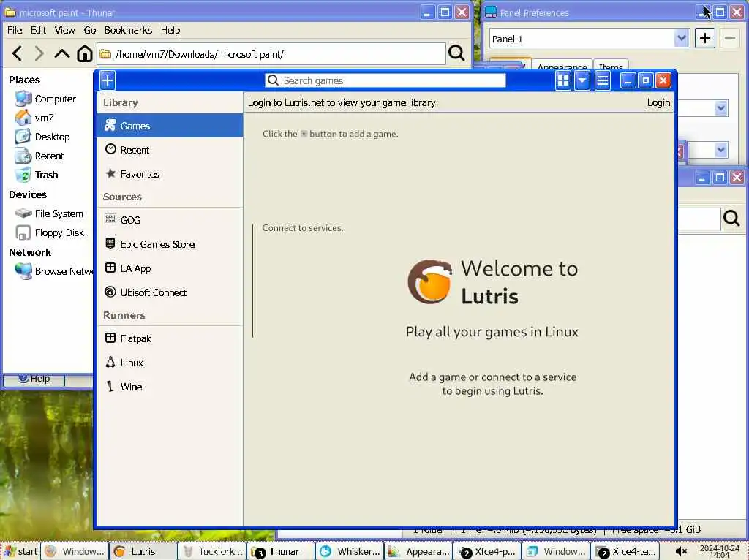Switch to fuckfork taskbar button
The image size is (749, 560).
pyautogui.click(x=212, y=551)
